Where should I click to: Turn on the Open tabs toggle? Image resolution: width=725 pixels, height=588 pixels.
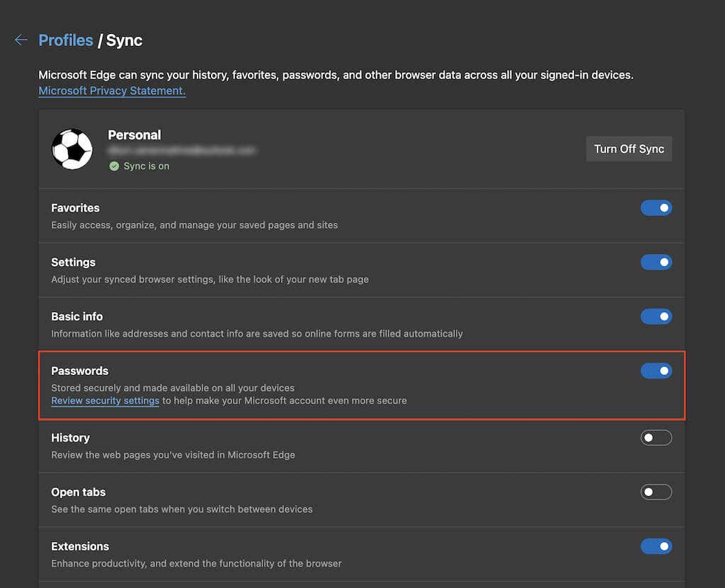click(656, 492)
